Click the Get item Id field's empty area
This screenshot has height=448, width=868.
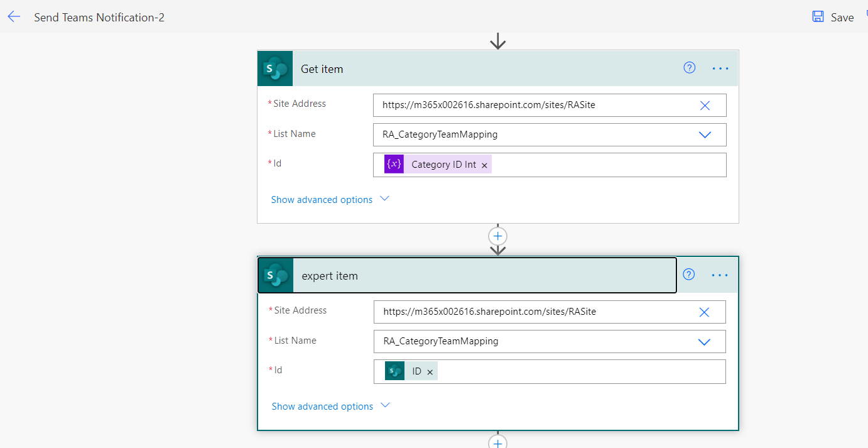pos(608,165)
